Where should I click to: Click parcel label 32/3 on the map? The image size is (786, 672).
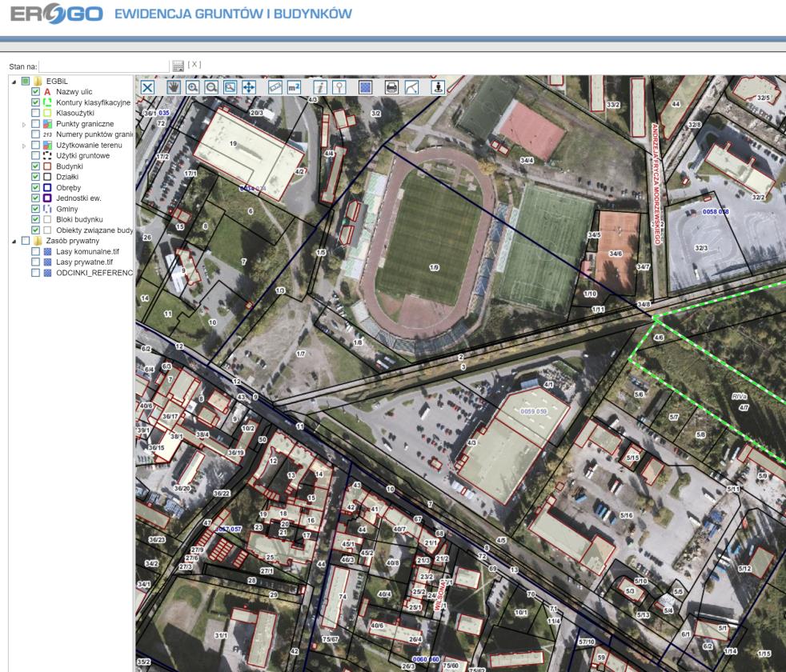701,248
